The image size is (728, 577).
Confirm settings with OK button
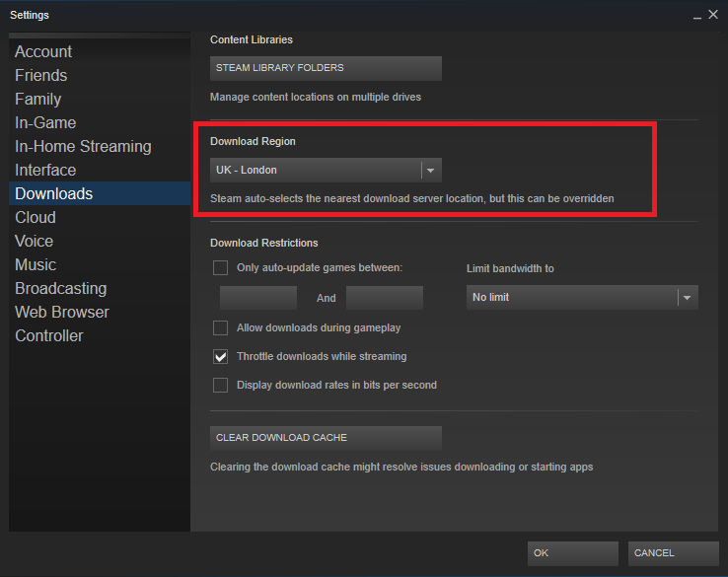tap(572, 553)
